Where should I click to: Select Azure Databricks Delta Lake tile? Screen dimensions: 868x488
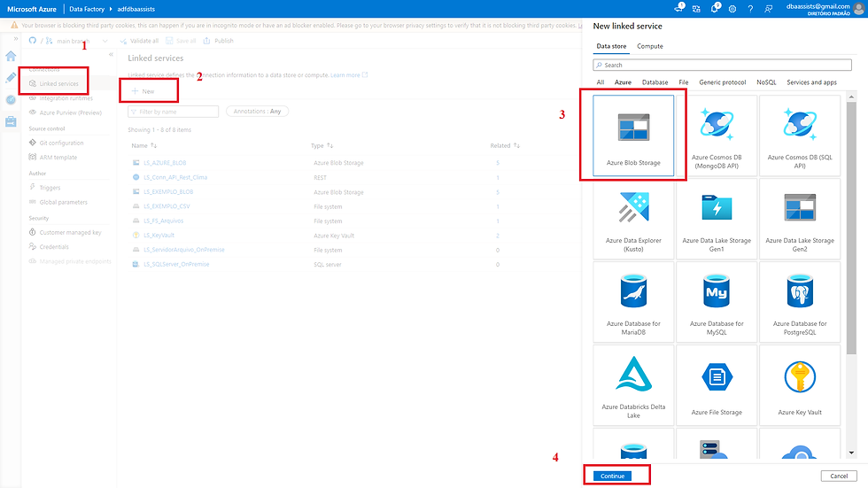[x=633, y=385]
